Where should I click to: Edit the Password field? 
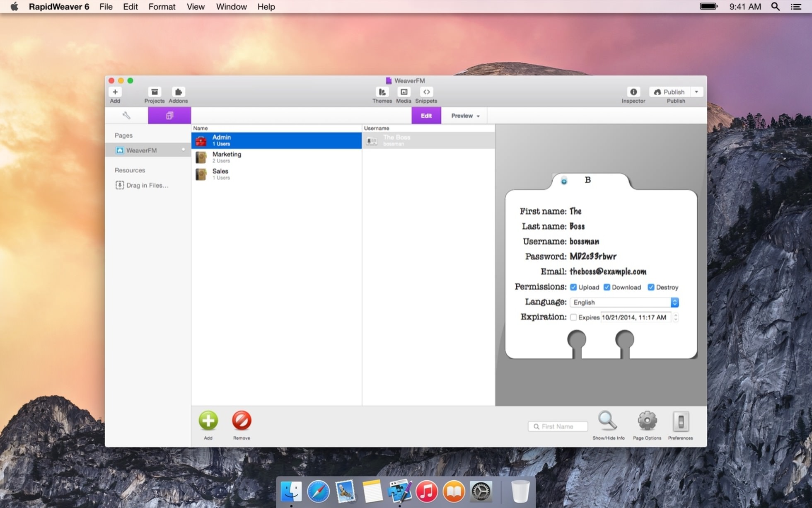click(x=593, y=256)
